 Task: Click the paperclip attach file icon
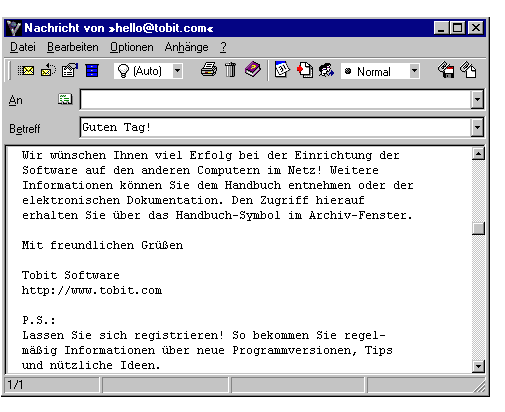pos(468,70)
